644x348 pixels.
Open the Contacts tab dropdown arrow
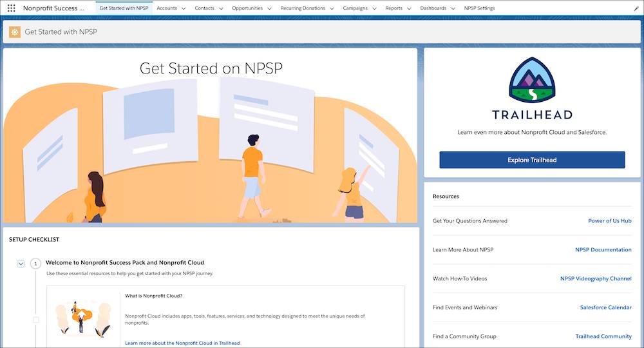click(x=221, y=8)
